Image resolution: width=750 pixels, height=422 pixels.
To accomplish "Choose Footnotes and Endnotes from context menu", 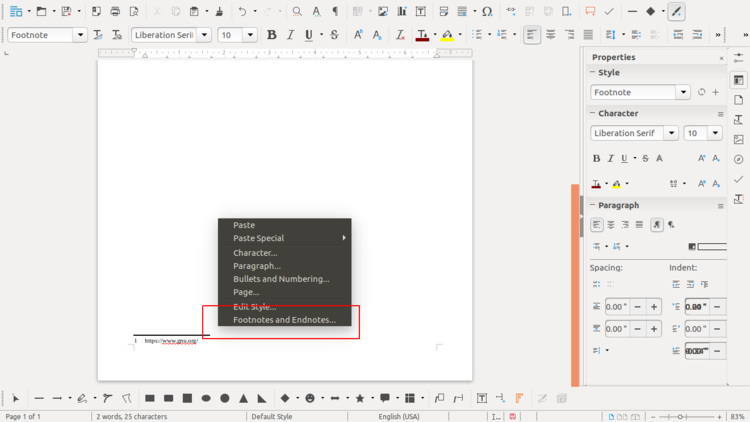I will click(x=284, y=320).
